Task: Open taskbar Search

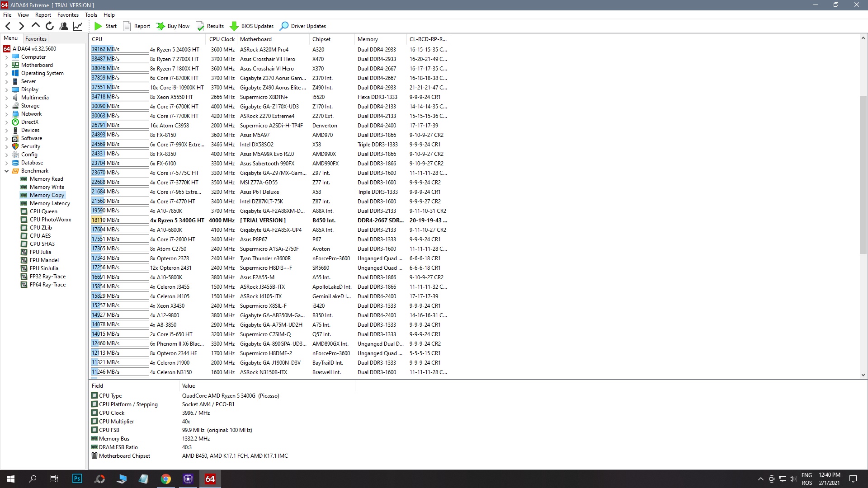Action: [33, 479]
